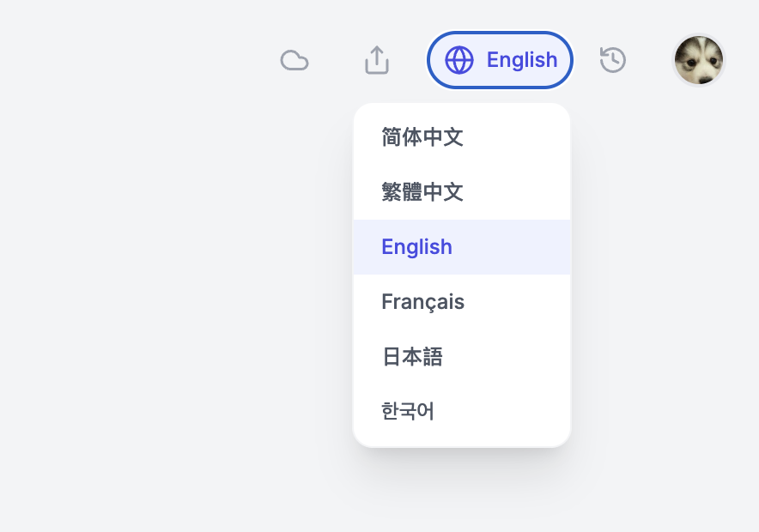Click the cloud sync icon
This screenshot has height=532, width=759.
[x=294, y=60]
